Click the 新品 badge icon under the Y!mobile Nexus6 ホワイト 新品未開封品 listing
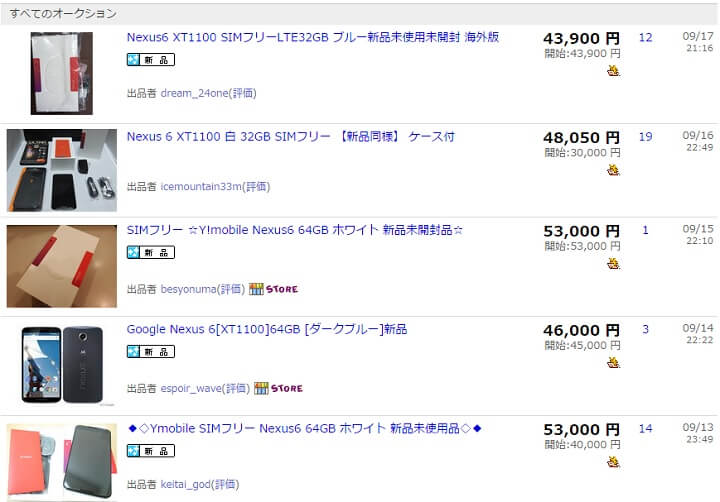The image size is (720, 502). click(x=151, y=253)
